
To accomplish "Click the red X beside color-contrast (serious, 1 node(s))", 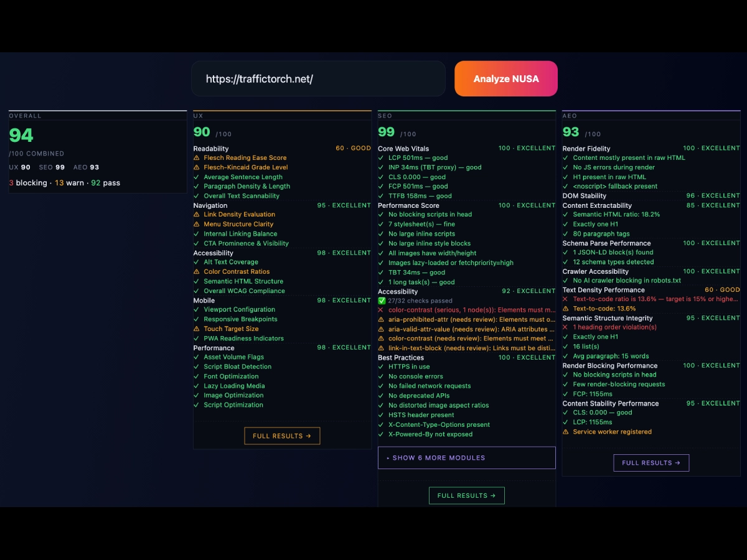I will [381, 310].
